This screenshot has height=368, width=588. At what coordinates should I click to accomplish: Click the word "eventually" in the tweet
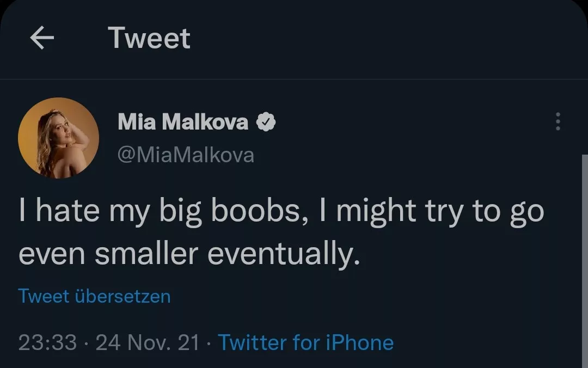[x=283, y=254]
